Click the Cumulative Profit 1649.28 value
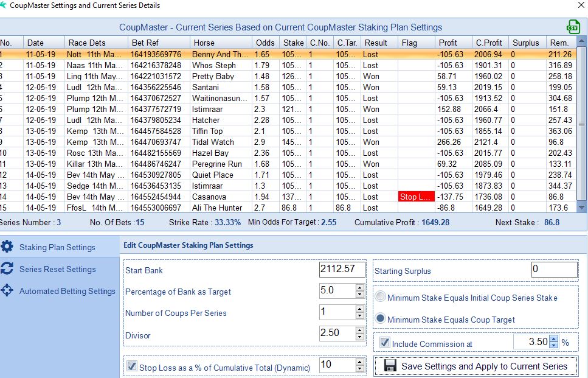 (x=435, y=222)
